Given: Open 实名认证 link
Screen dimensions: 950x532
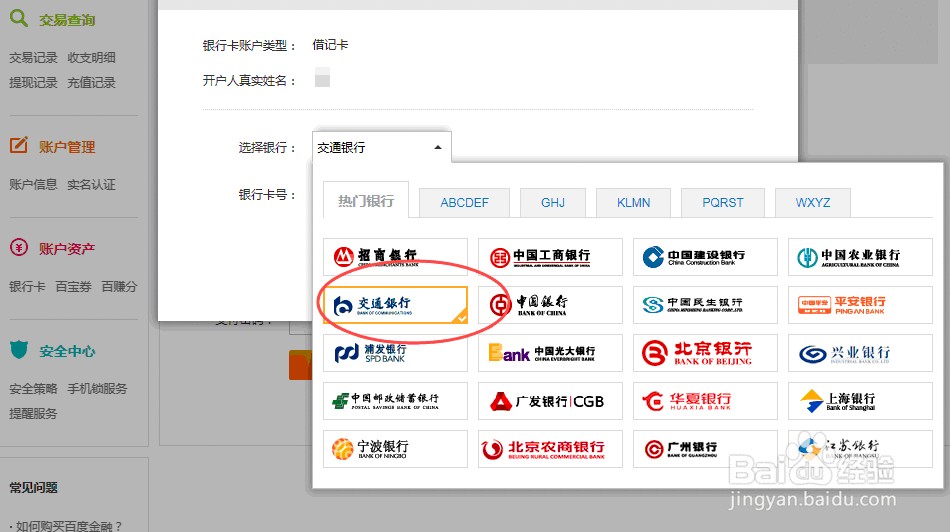Looking at the screenshot, I should (x=91, y=184).
